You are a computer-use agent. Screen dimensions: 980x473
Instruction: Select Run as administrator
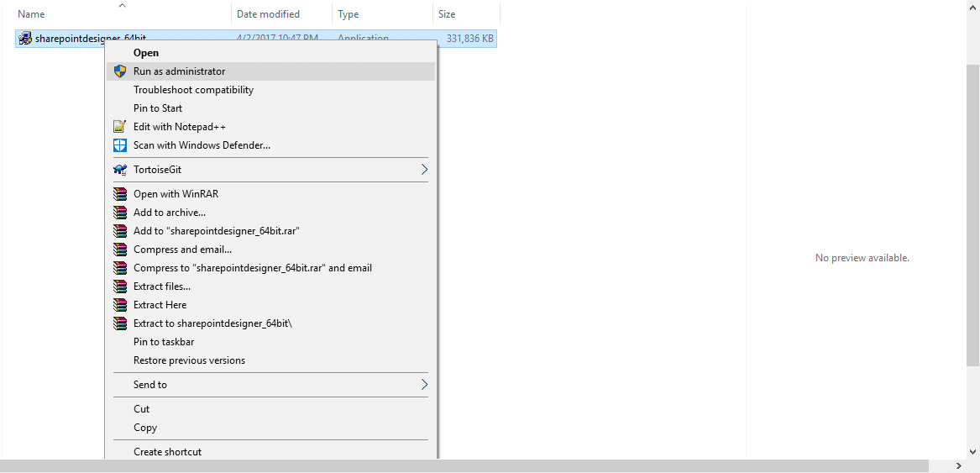270,71
